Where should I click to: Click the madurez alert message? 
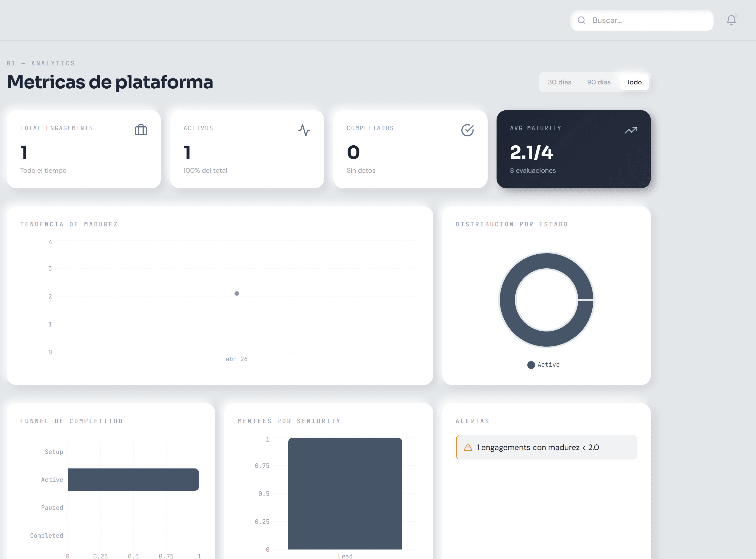click(x=537, y=447)
